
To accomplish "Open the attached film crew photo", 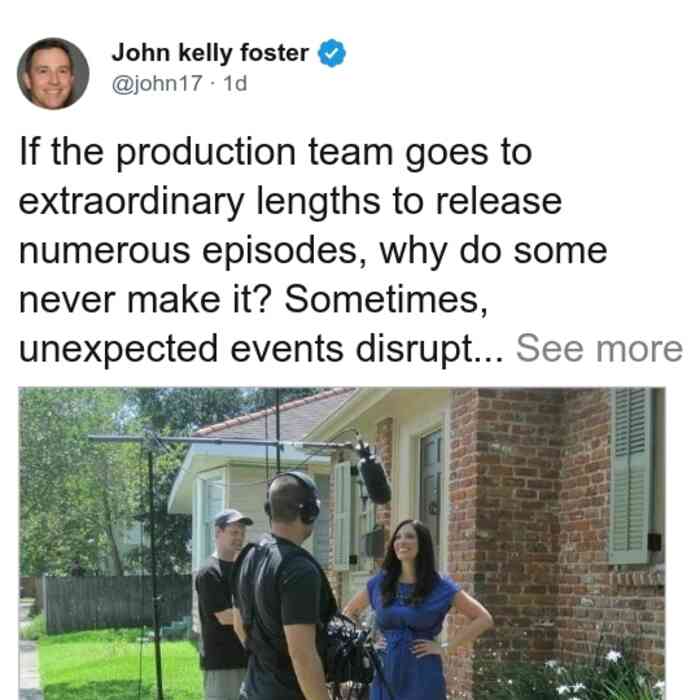I will [342, 543].
